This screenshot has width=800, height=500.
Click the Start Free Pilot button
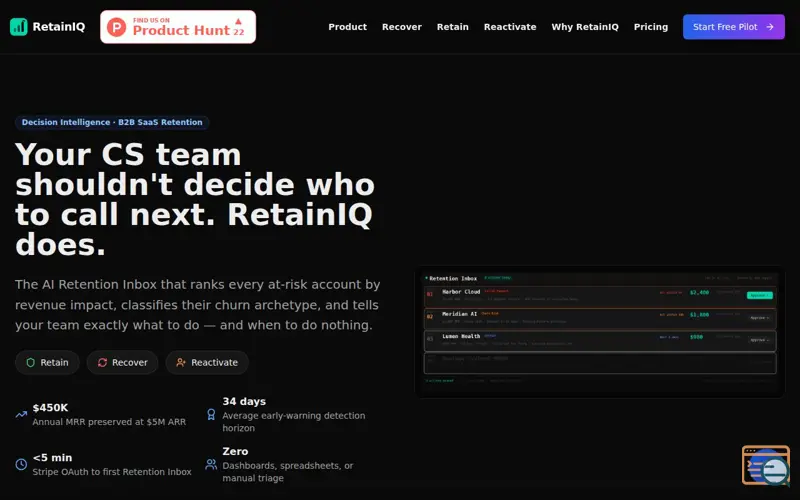coord(734,27)
